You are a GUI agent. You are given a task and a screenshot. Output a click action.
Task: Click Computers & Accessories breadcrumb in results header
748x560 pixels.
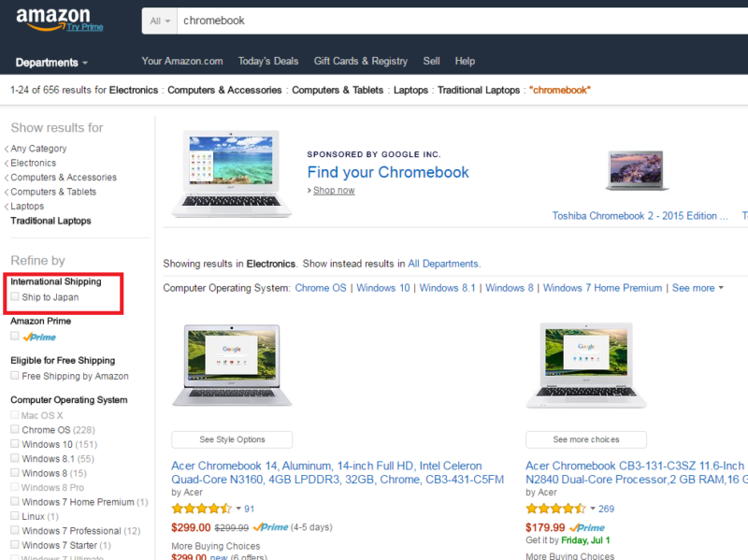click(224, 90)
